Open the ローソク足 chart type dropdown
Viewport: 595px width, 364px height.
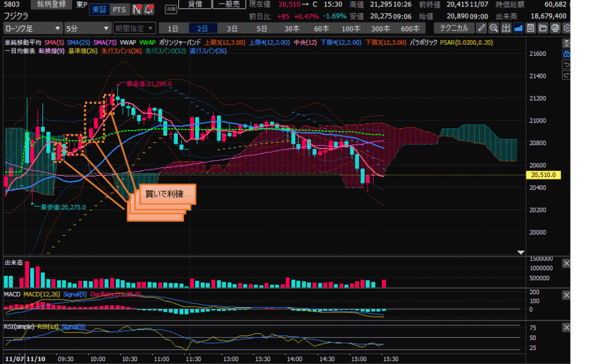[33, 28]
